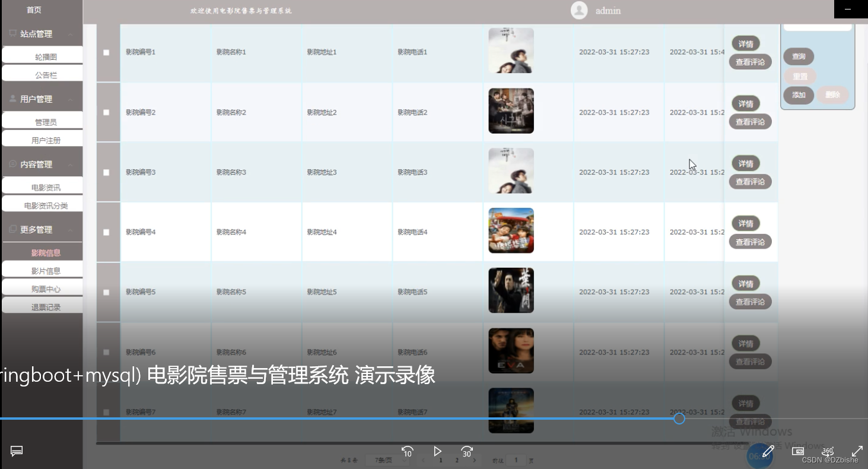Click the cell 影院名称4
868x469 pixels.
click(x=231, y=232)
